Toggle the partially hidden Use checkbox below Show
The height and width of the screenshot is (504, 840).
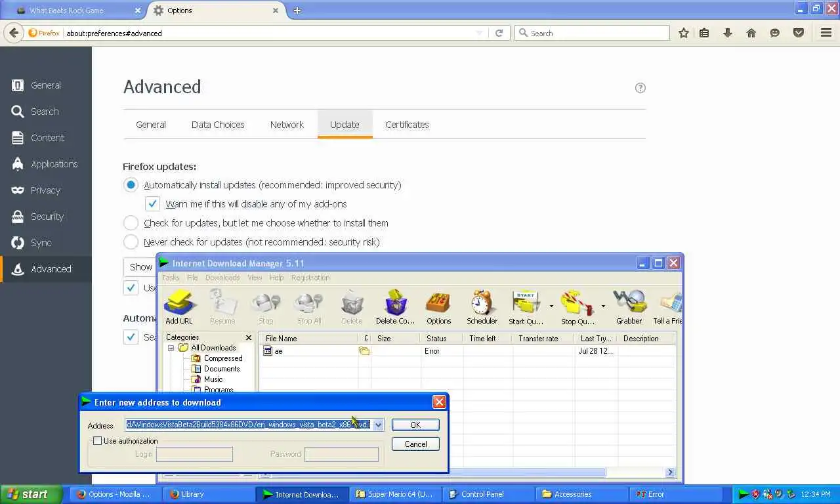pos(131,288)
